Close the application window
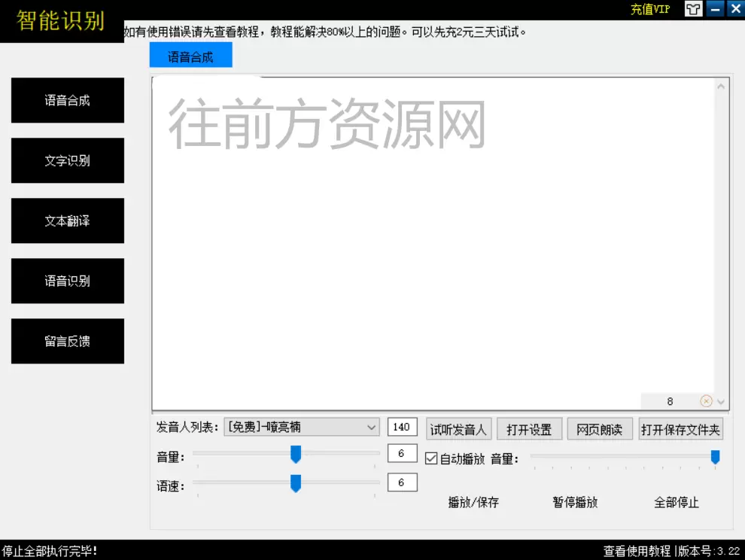The image size is (745, 560). tap(735, 9)
